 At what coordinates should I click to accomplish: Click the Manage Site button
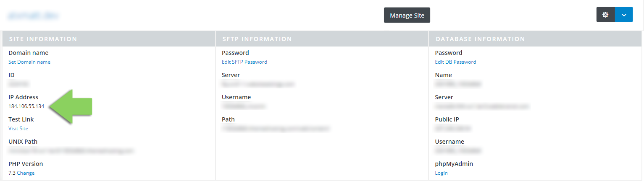pyautogui.click(x=407, y=16)
